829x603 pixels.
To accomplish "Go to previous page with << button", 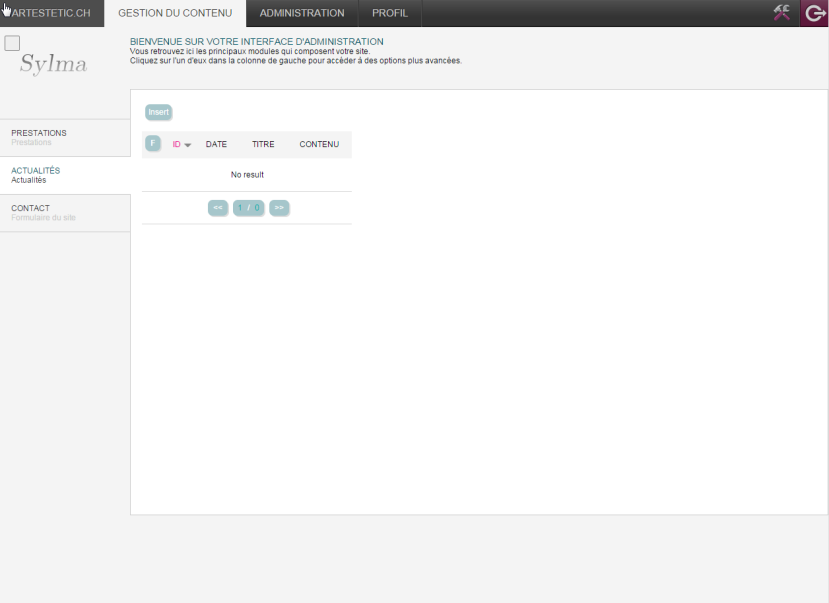I will tap(218, 208).
